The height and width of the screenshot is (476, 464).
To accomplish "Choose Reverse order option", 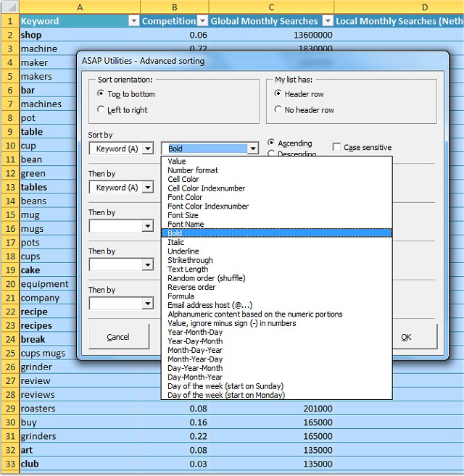I will tap(276, 287).
